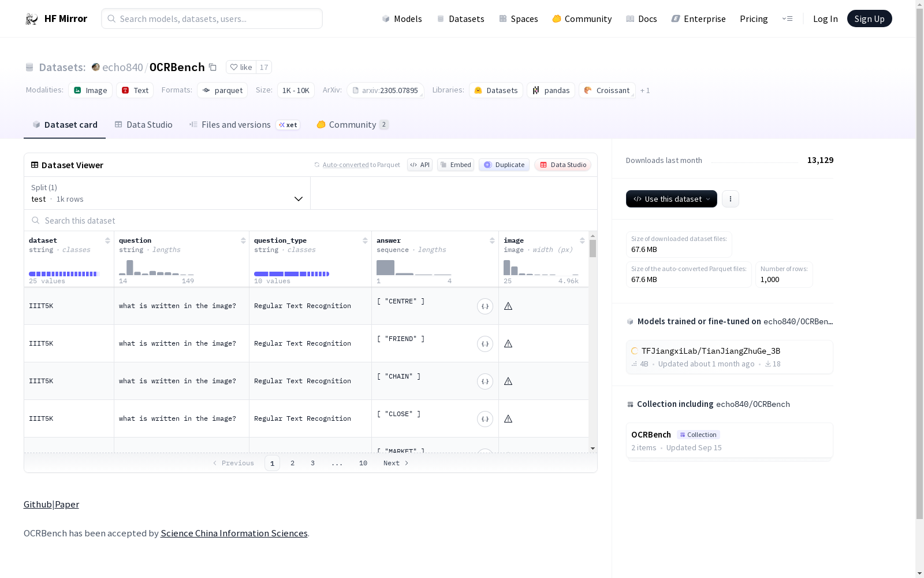
Task: Switch to the Dataset card tab
Action: pos(65,125)
